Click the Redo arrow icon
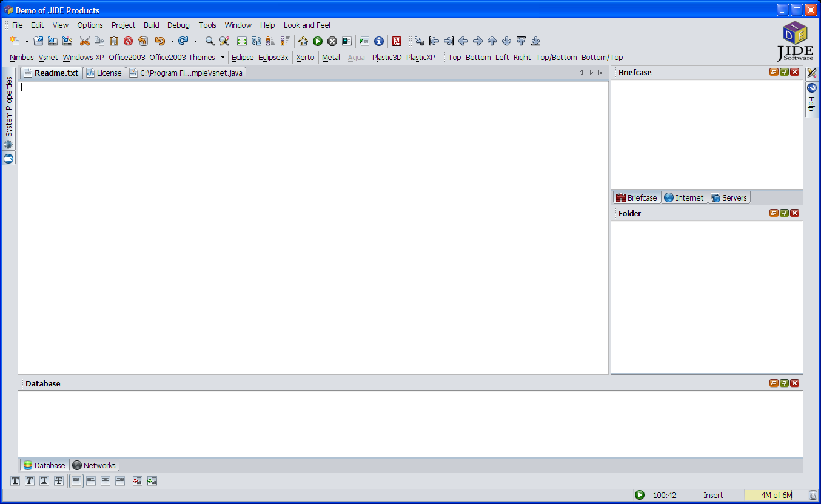Image resolution: width=821 pixels, height=504 pixels. tap(183, 41)
